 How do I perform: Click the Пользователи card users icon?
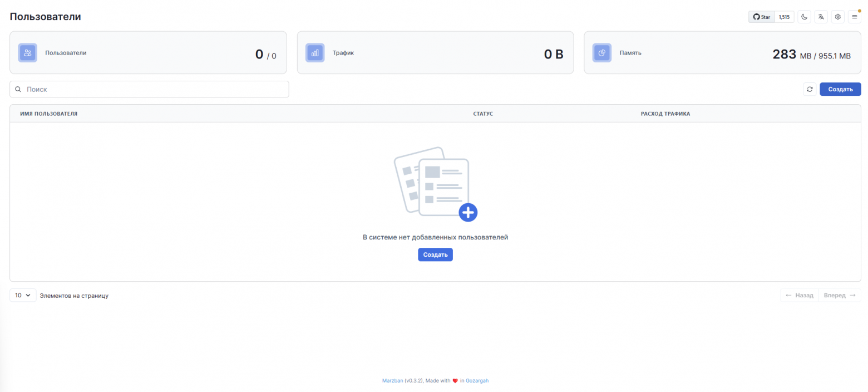[x=28, y=53]
